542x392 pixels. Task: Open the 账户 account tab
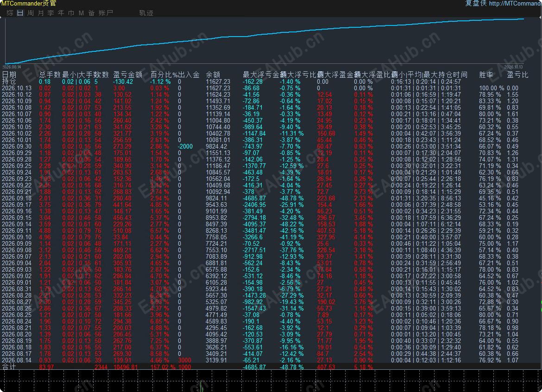(106, 13)
